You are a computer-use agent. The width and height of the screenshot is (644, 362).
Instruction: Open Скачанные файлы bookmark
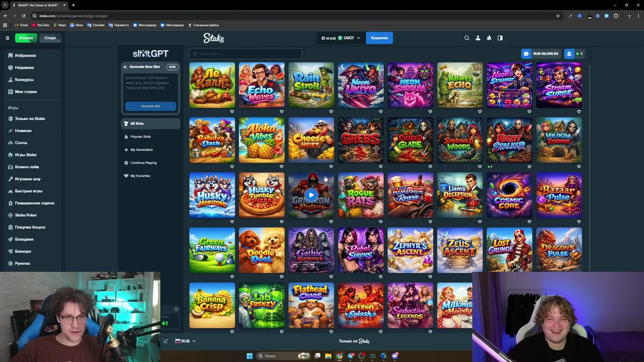pos(203,25)
